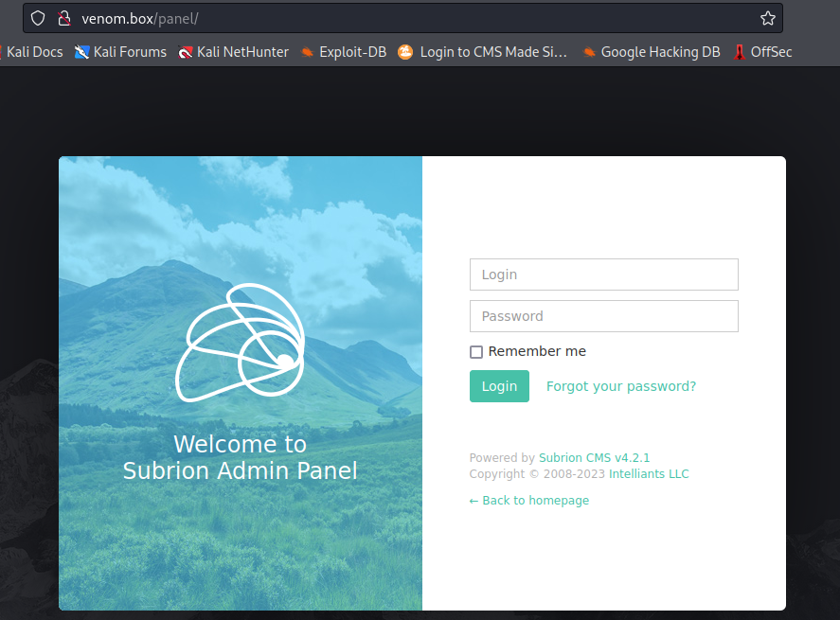Bookmark this page with the star icon
Viewport: 840px width, 620px height.
click(768, 18)
